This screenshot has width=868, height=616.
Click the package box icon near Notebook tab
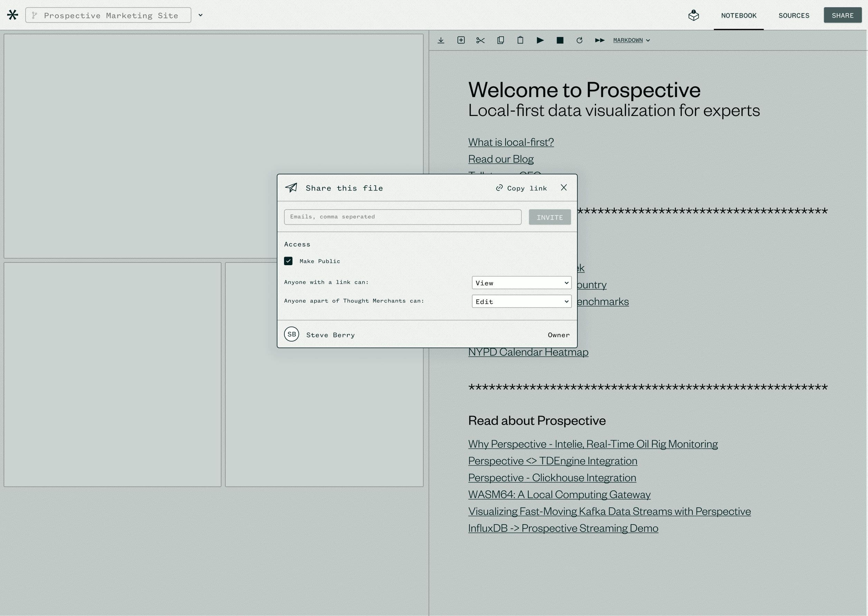(x=694, y=16)
